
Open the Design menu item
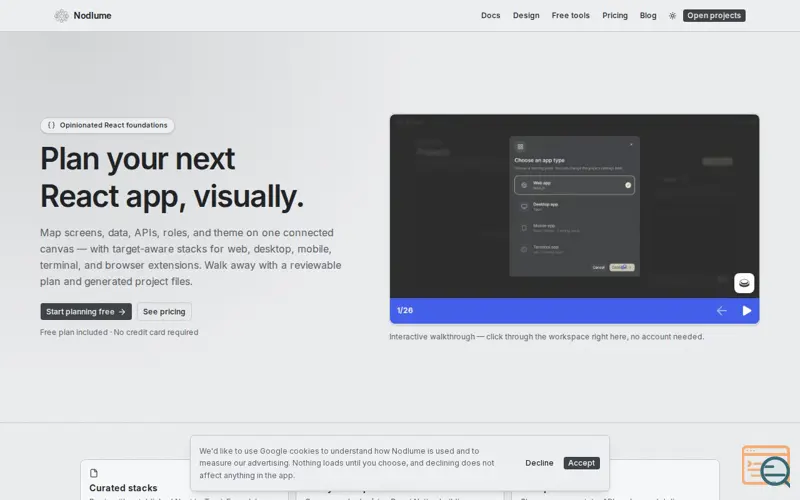[x=526, y=16]
